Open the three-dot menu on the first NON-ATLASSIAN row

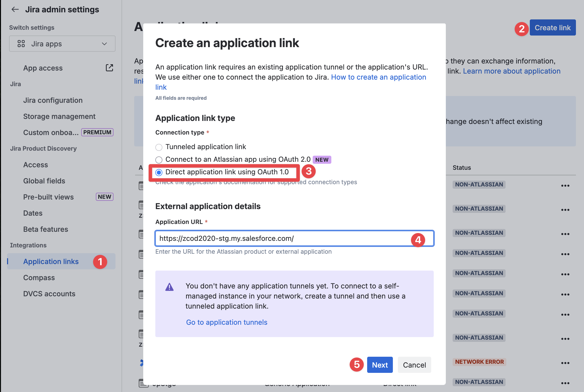point(565,186)
